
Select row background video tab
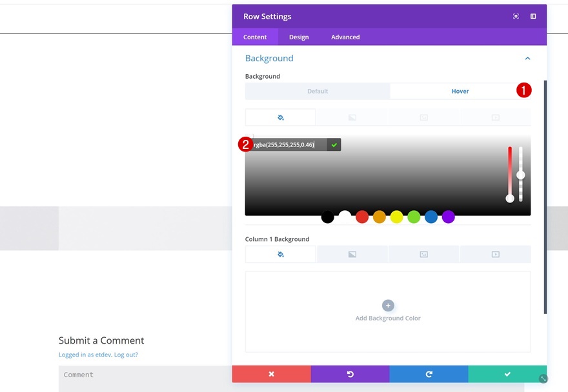[x=495, y=117]
